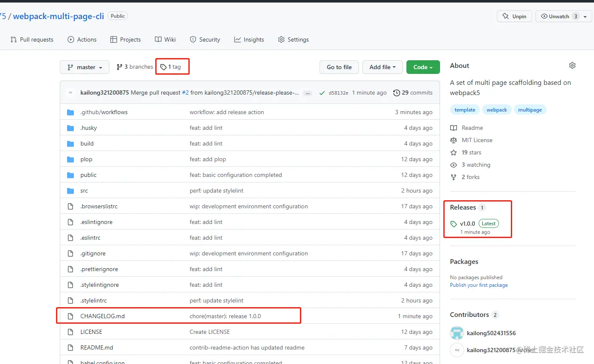
Task: Open the Wiki tab
Action: 165,39
